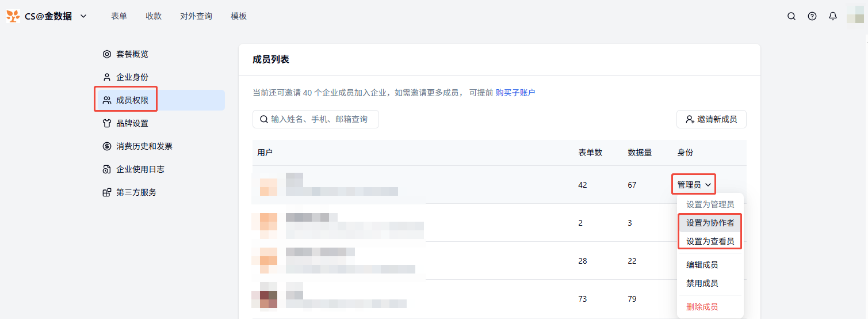
Task: Collapse the 管理员 role dropdown
Action: (x=694, y=185)
